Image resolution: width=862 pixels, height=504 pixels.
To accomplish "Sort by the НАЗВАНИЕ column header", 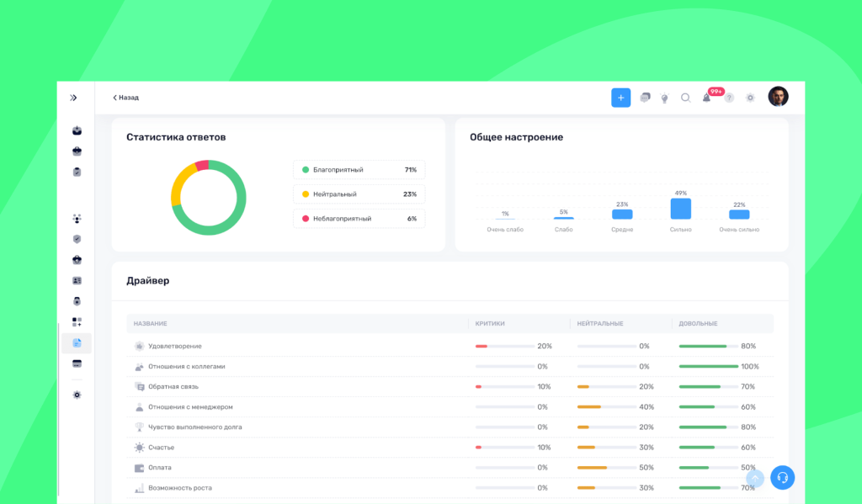I will click(150, 324).
